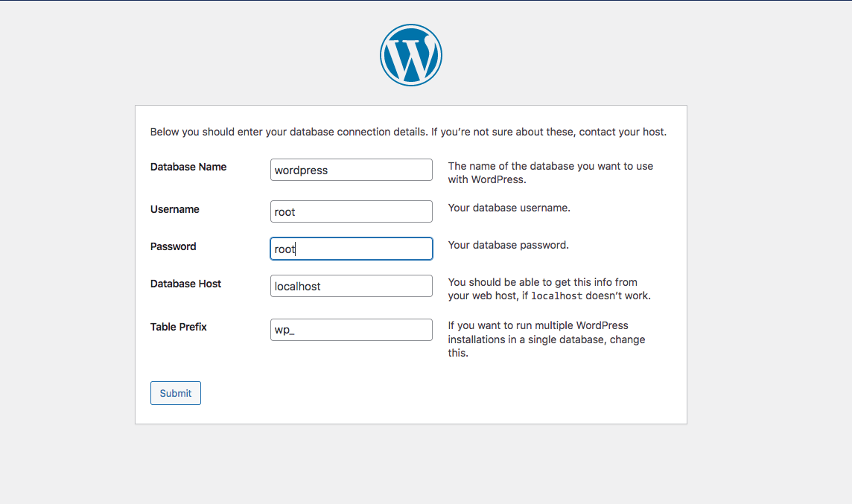Select the Table Prefix field

pyautogui.click(x=351, y=330)
